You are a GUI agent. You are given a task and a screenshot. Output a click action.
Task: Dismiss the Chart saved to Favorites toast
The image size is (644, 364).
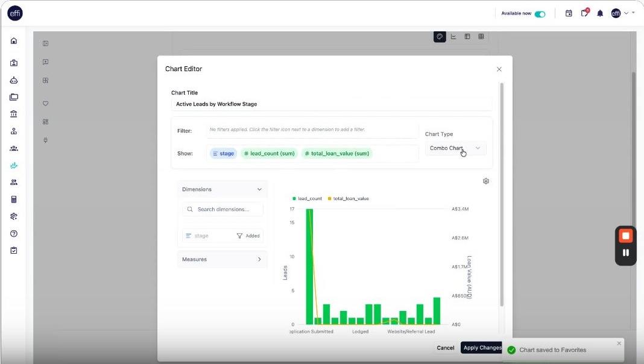click(619, 343)
